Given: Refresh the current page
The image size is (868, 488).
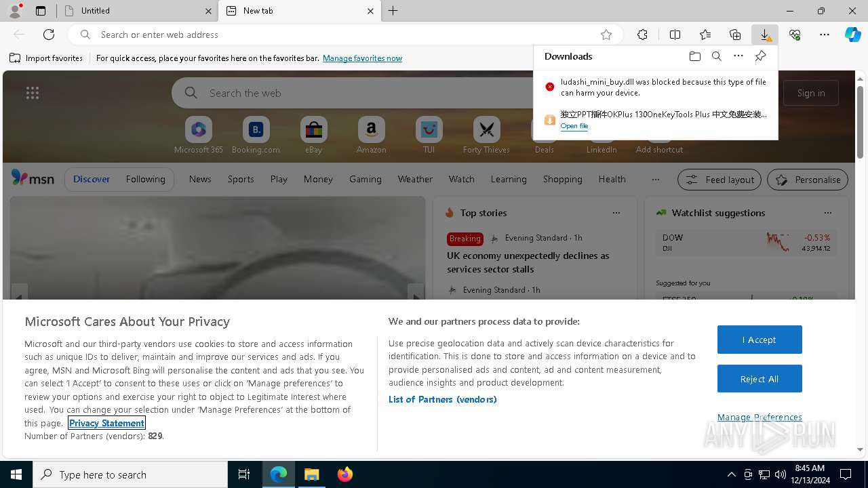Looking at the screenshot, I should [49, 35].
